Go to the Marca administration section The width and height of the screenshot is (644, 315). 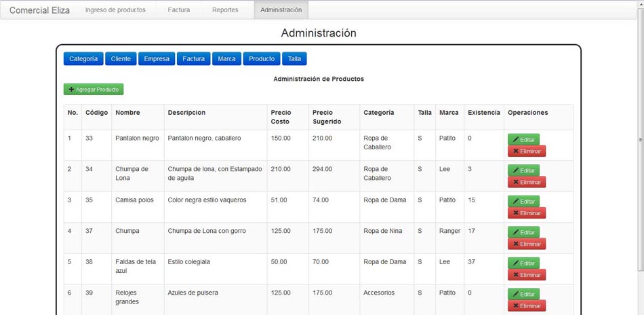pos(226,59)
